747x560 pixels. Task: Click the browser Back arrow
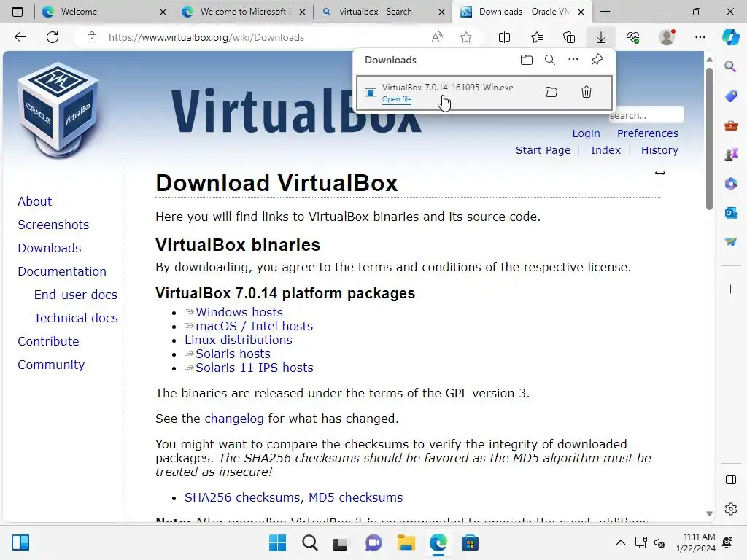(x=20, y=37)
